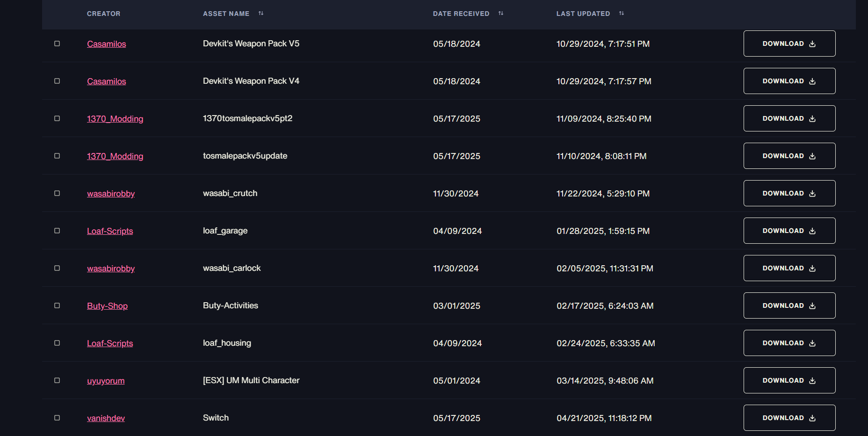Click asset name Devkit's Weapon Pack V5
This screenshot has width=868, height=436.
coord(251,44)
